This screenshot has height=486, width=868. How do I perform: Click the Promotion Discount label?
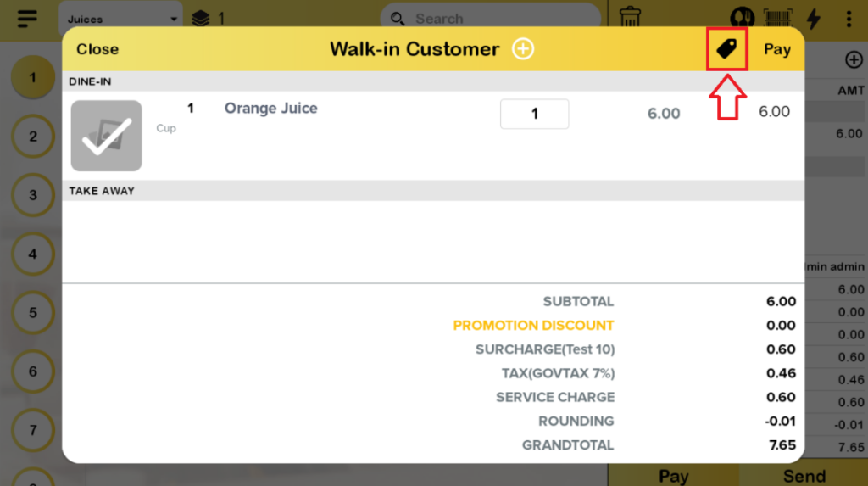pyautogui.click(x=533, y=325)
